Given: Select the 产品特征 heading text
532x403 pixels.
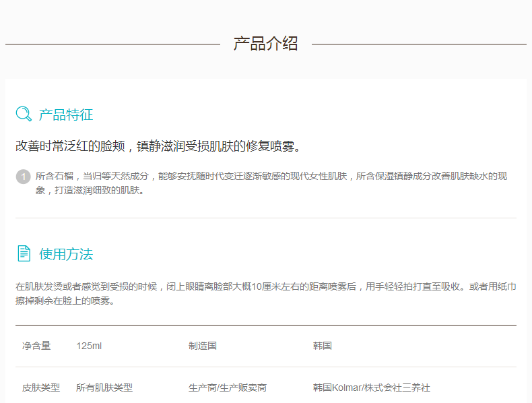Looking at the screenshot, I should click(x=66, y=115).
